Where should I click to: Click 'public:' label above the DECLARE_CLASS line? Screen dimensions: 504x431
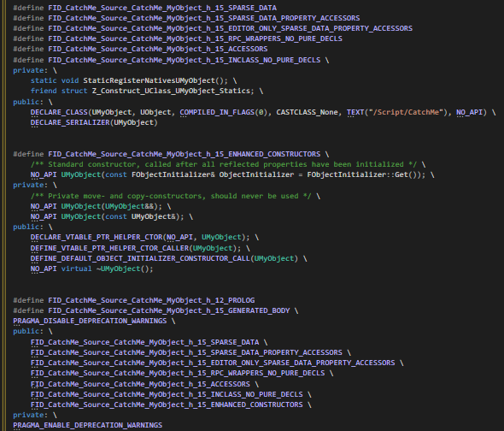click(x=28, y=102)
